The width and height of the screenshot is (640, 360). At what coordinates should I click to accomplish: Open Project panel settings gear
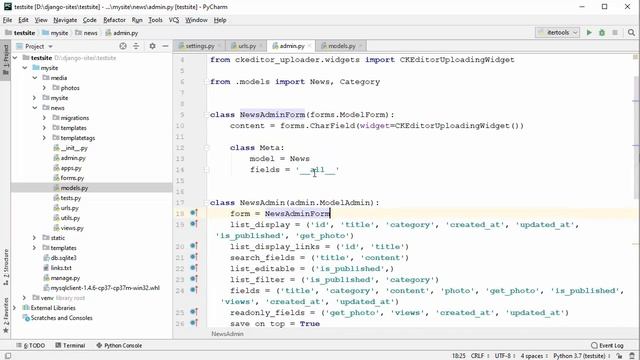tap(152, 46)
